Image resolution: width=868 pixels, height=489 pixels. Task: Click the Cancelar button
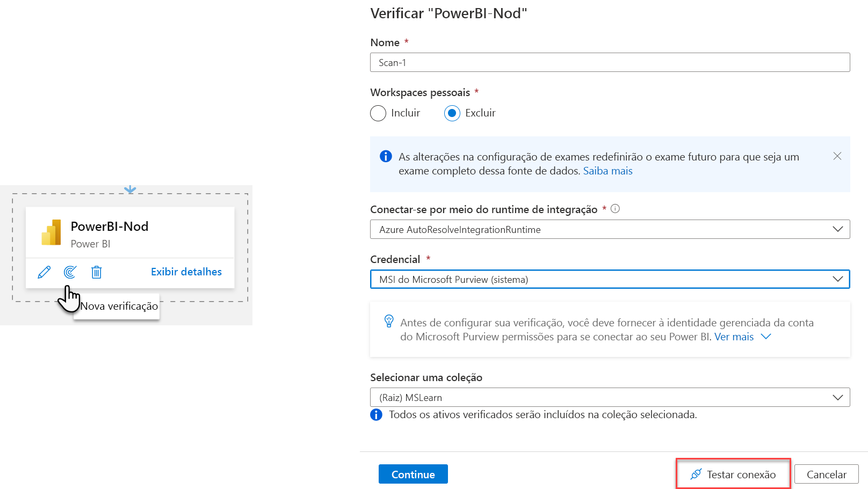point(827,474)
